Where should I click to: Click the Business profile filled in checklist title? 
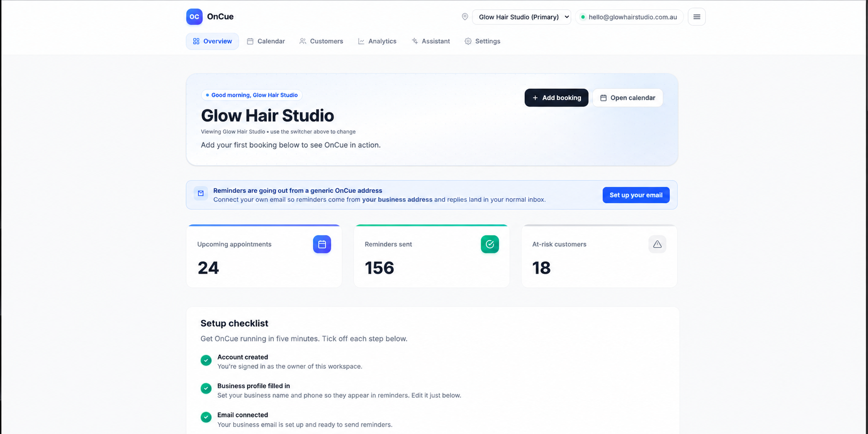tap(254, 386)
